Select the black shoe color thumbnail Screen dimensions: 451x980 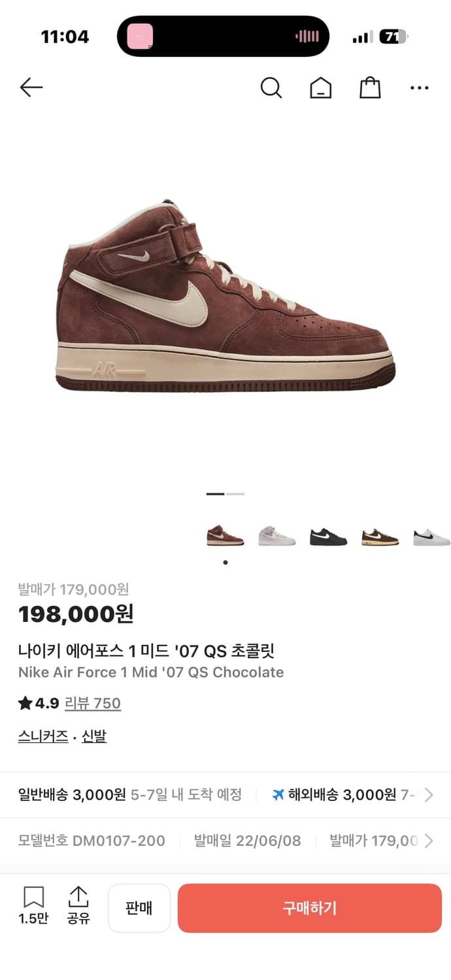(x=328, y=537)
